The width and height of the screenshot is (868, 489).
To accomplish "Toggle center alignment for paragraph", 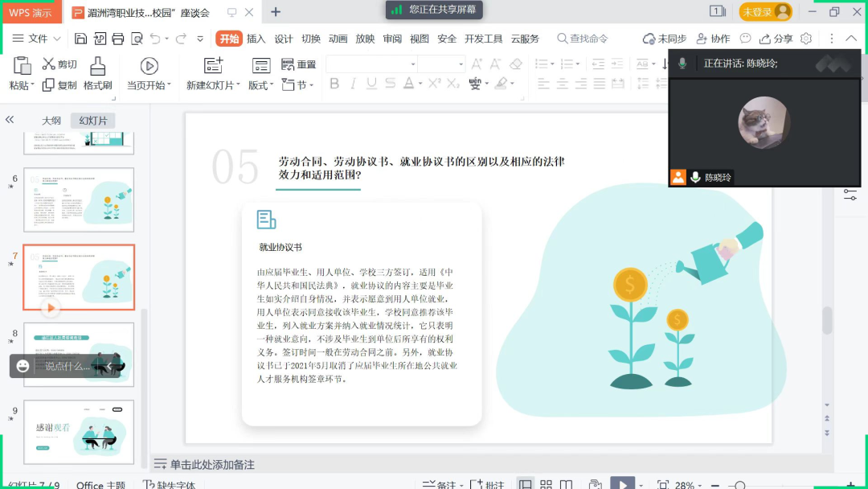I will pos(563,84).
